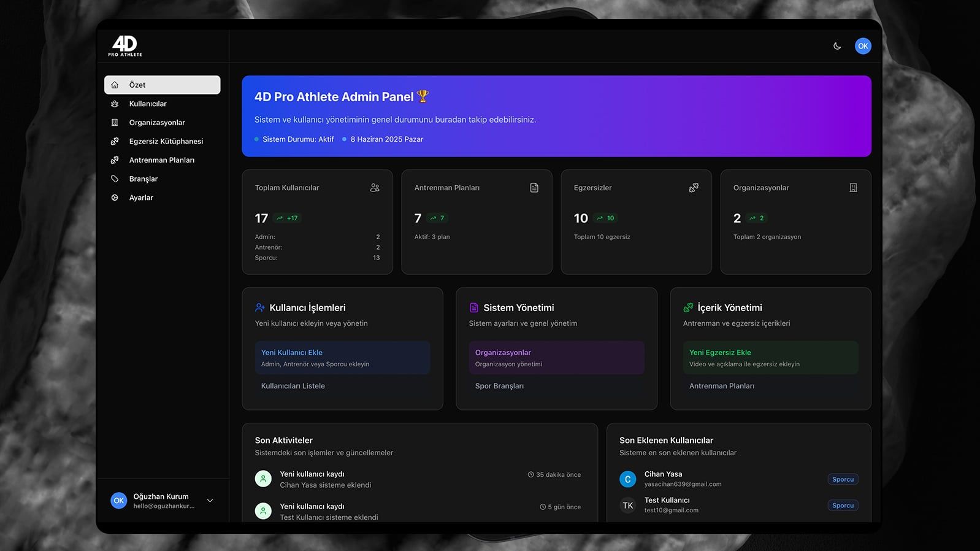Open Ayarlar settings icon in sidebar
The height and width of the screenshot is (551, 980).
(x=115, y=198)
